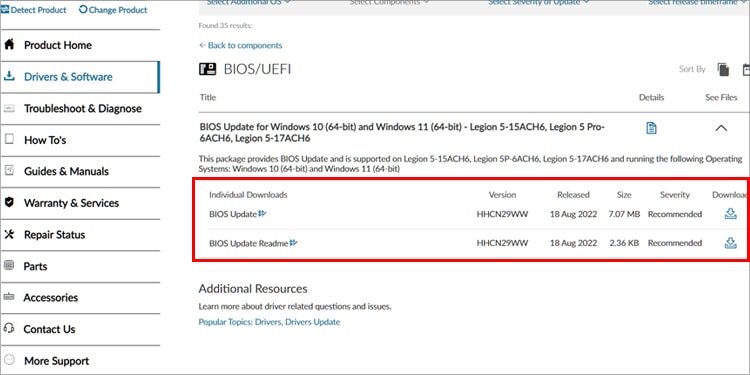Screen dimensions: 750x375
Task: Click the Version column header
Action: (x=502, y=195)
